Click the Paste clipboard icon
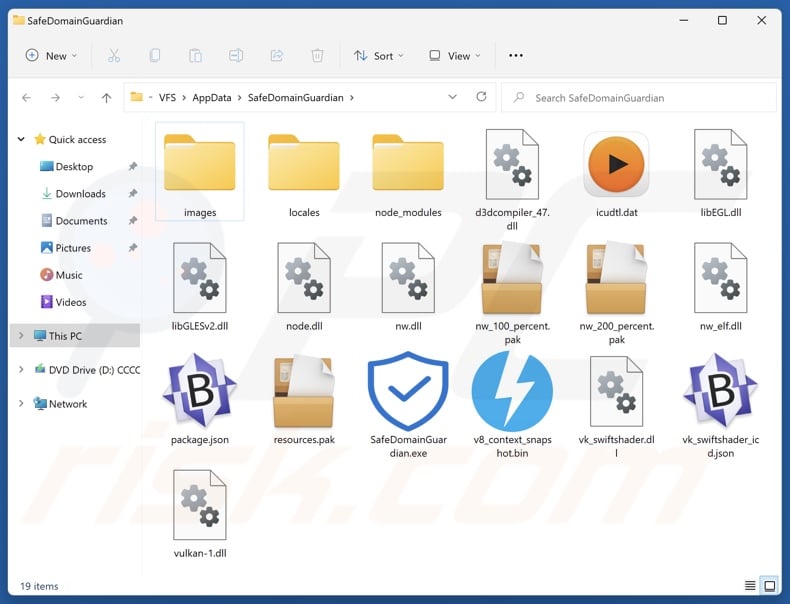 [x=196, y=56]
